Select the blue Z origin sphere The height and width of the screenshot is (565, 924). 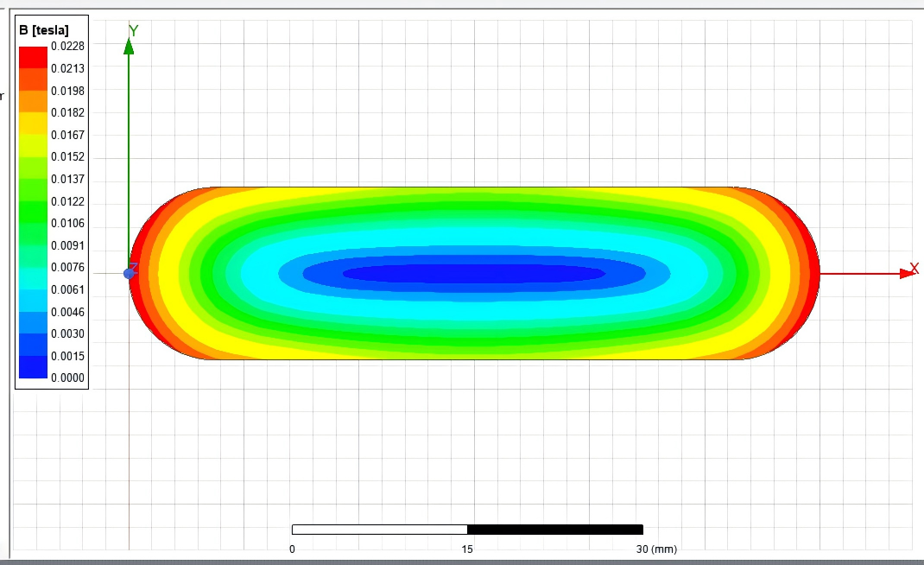[x=130, y=273]
